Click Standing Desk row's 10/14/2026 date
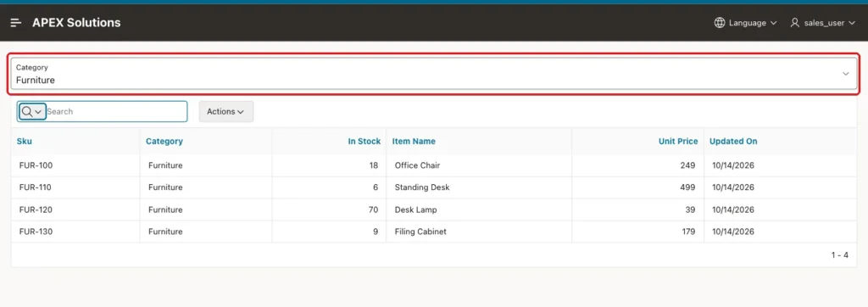Screen dimensions: 868x307 click(733, 187)
